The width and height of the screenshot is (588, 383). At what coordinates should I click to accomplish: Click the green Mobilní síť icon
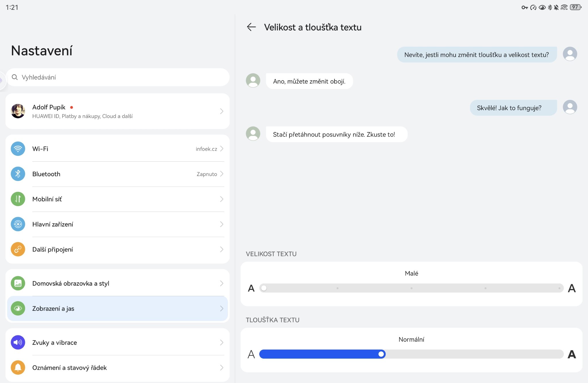click(x=18, y=199)
